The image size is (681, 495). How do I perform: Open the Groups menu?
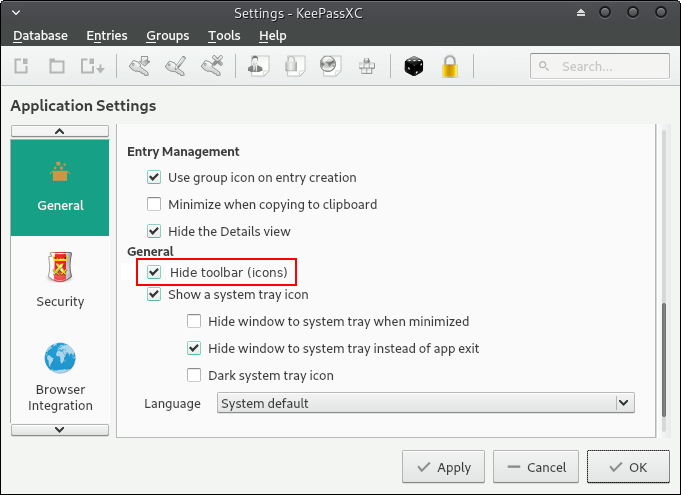[x=168, y=35]
